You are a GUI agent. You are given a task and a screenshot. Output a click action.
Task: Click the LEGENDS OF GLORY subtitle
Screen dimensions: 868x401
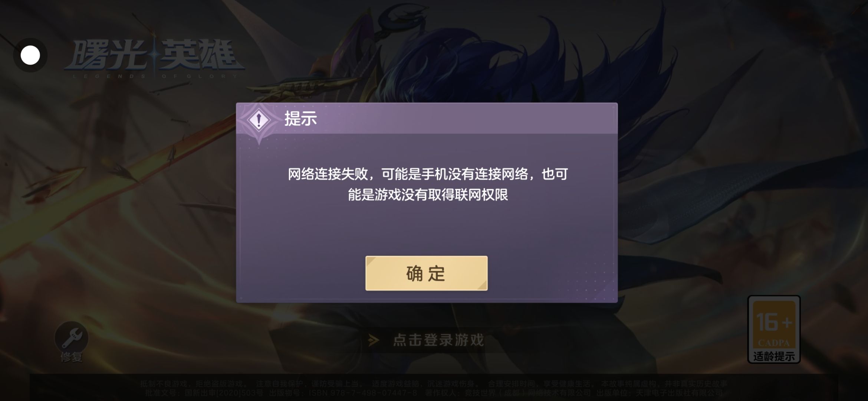click(155, 76)
